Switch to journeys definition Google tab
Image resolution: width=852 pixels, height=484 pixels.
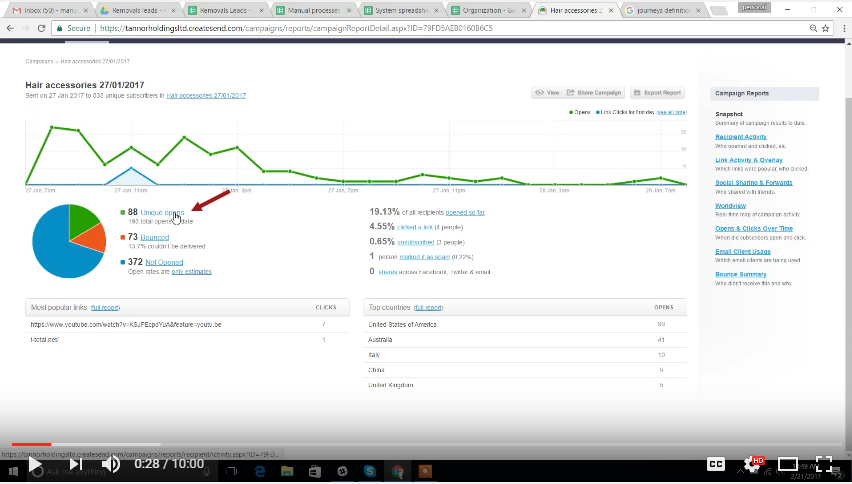(668, 9)
